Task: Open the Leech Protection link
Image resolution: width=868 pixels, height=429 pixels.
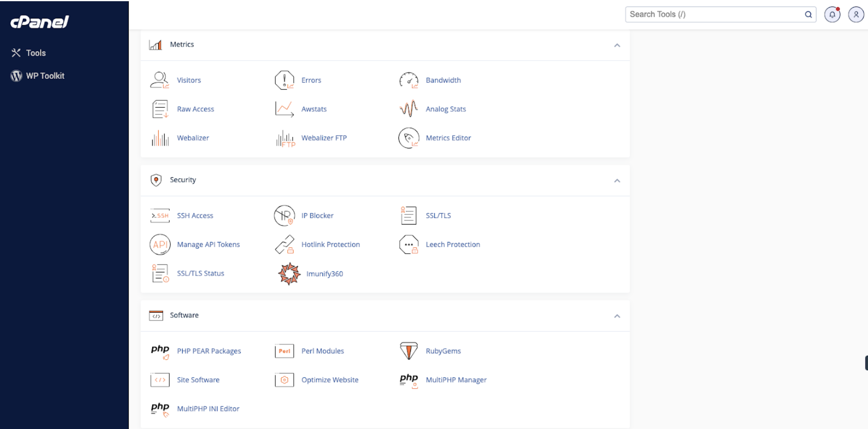Action: coord(453,244)
